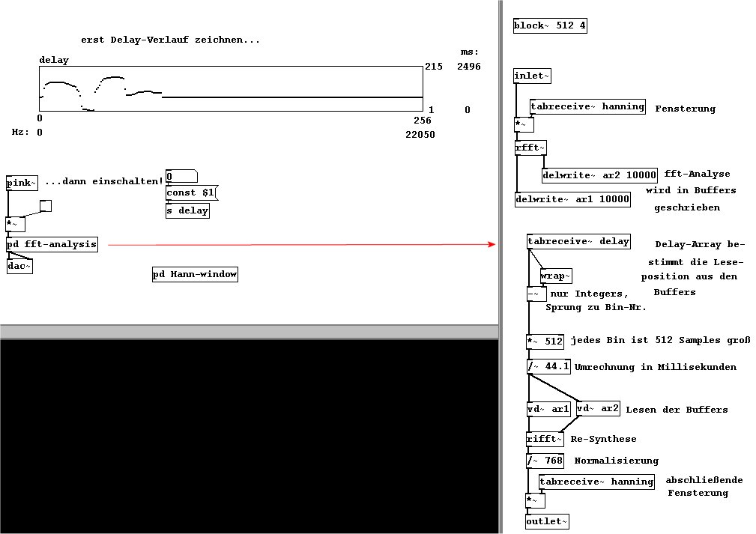The height and width of the screenshot is (534, 756).
Task: Click the 's delay' send object
Action: coord(187,211)
